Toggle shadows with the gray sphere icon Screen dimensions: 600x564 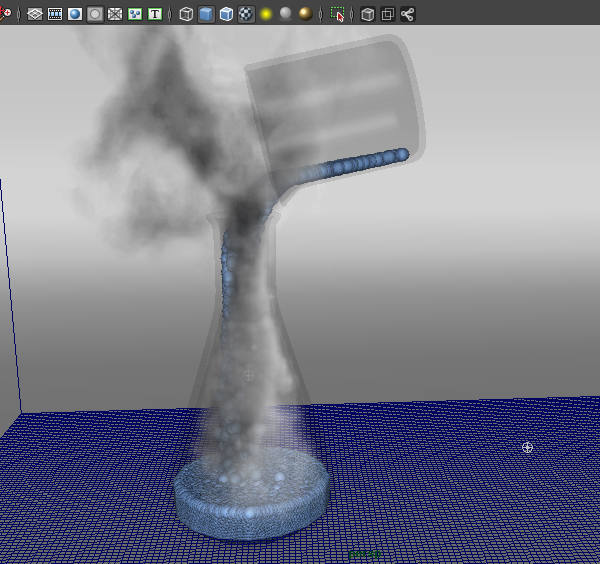tap(286, 15)
